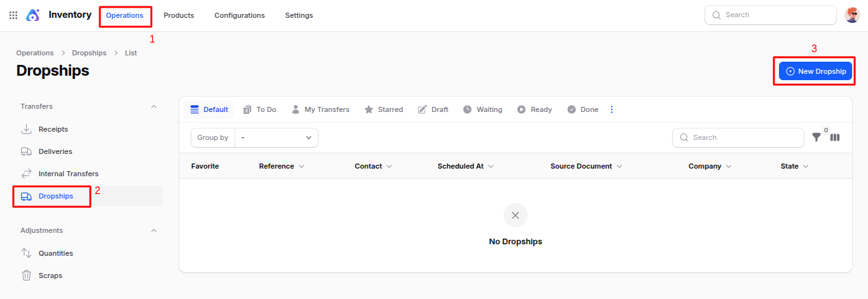Sort by the Source Document column chevron
The height and width of the screenshot is (299, 868).
pos(619,166)
